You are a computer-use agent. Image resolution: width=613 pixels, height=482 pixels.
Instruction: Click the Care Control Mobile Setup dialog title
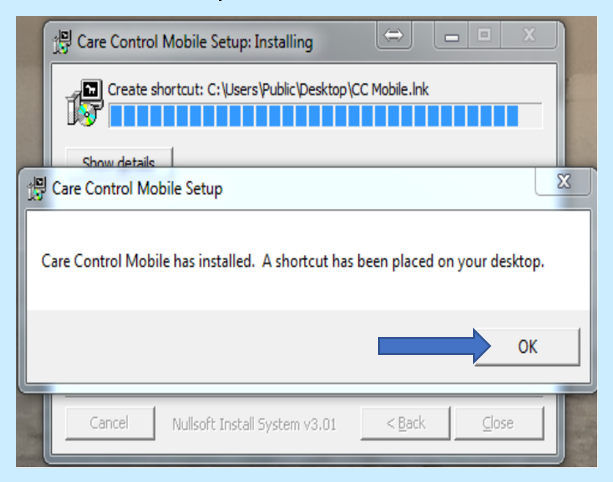(137, 188)
